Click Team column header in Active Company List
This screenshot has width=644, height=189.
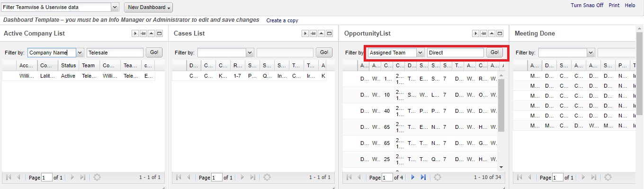point(89,65)
